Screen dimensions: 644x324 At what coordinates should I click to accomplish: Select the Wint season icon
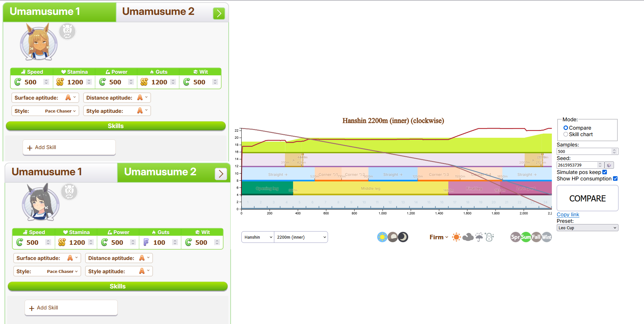547,237
